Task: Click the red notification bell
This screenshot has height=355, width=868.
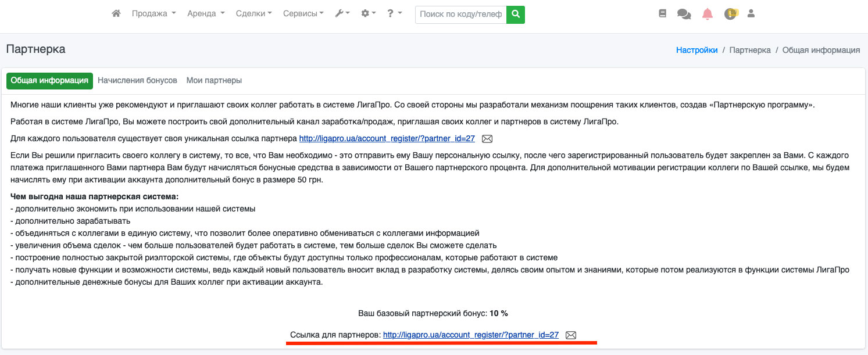Action: click(x=707, y=15)
